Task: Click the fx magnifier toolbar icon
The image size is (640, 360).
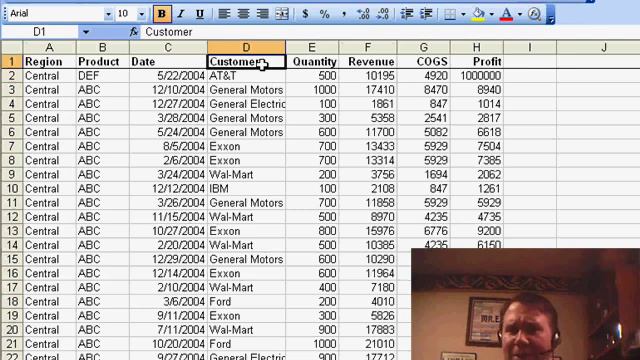Action: pos(534,14)
